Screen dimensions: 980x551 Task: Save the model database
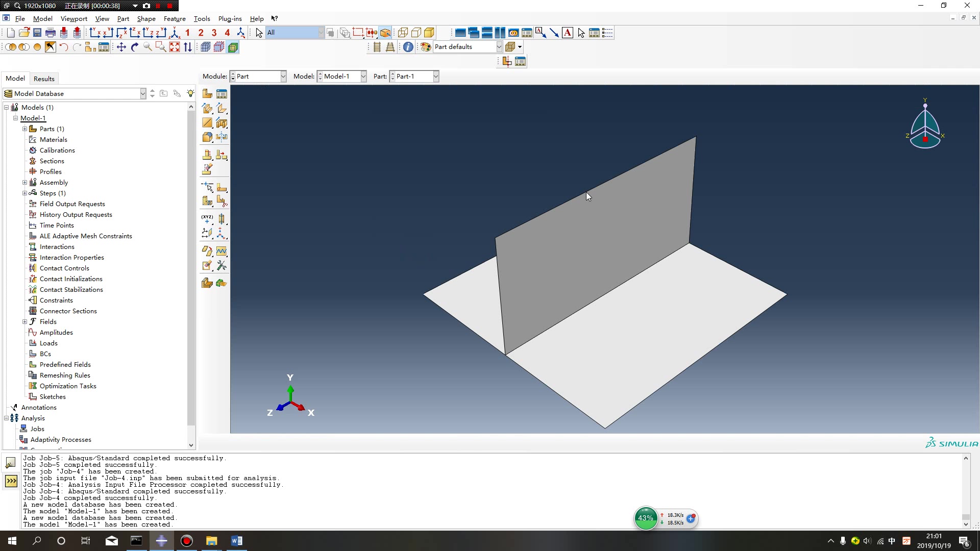[37, 32]
